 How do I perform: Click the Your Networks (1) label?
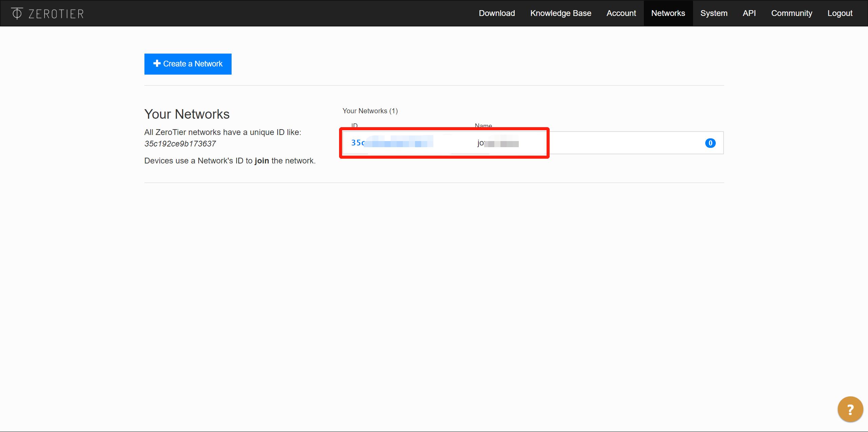click(370, 111)
